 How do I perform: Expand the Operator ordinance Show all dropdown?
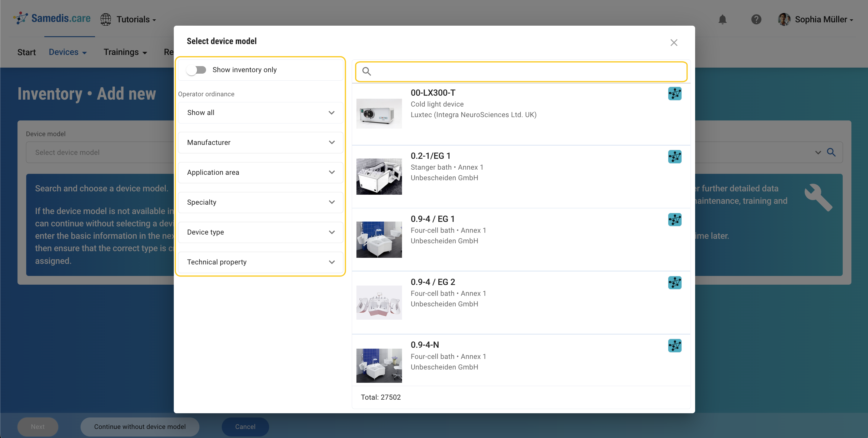(260, 113)
